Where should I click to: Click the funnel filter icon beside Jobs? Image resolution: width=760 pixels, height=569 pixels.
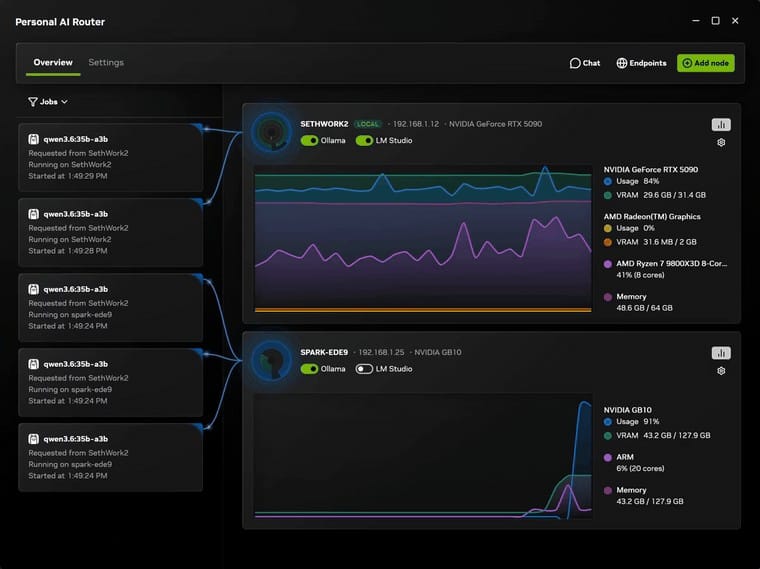(32, 102)
